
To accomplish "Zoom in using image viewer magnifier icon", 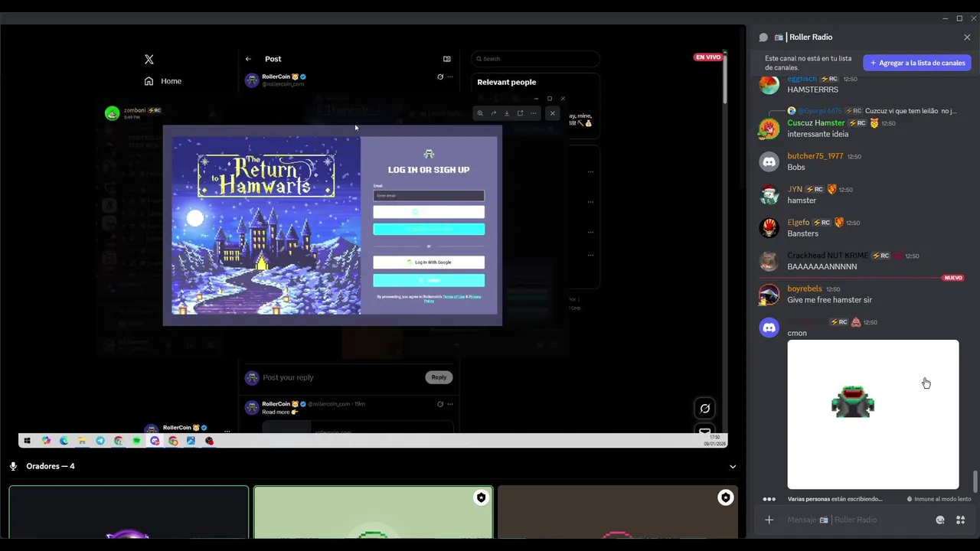I will (x=480, y=113).
